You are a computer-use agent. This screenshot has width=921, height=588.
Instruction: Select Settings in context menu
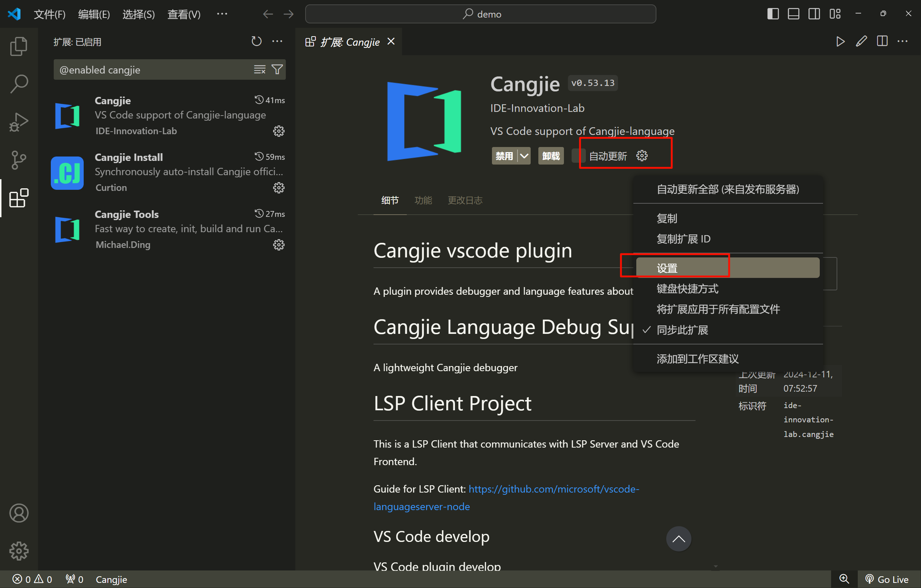pos(667,268)
